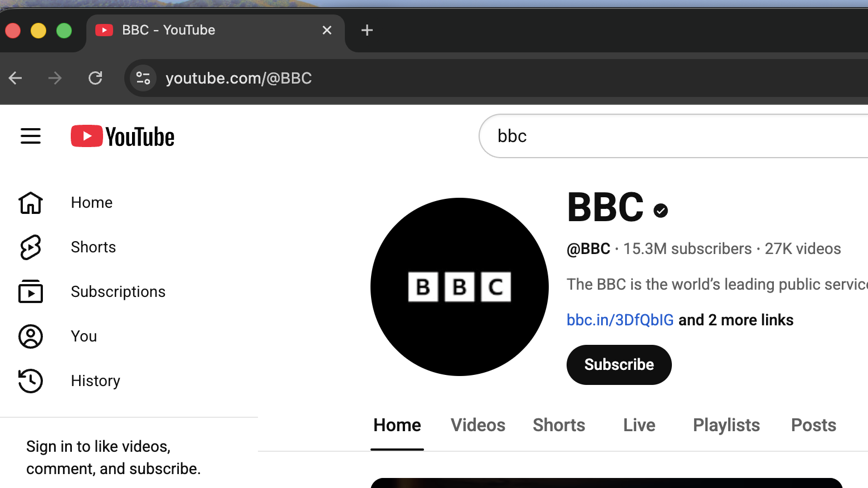Open the YouTube home logo

122,136
